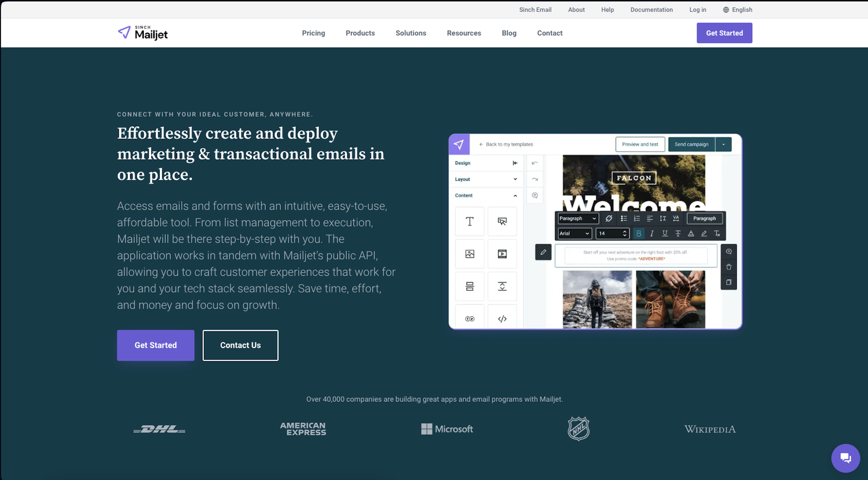The image size is (868, 480).
Task: Open the Paragraph style dropdown
Action: (x=578, y=219)
